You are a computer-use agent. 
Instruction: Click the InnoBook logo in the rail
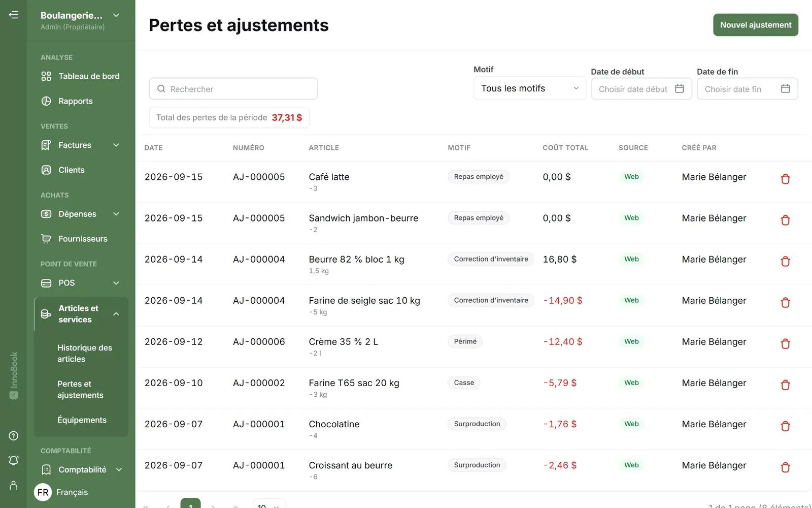point(14,375)
